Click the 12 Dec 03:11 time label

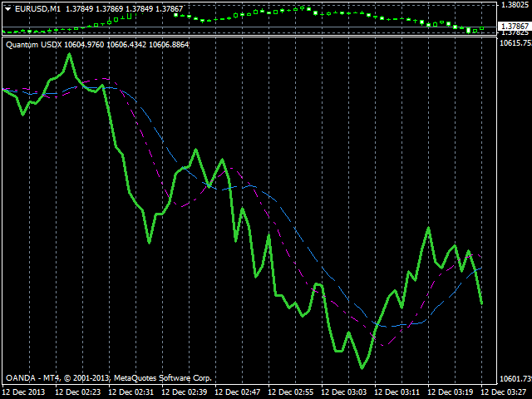400,392
